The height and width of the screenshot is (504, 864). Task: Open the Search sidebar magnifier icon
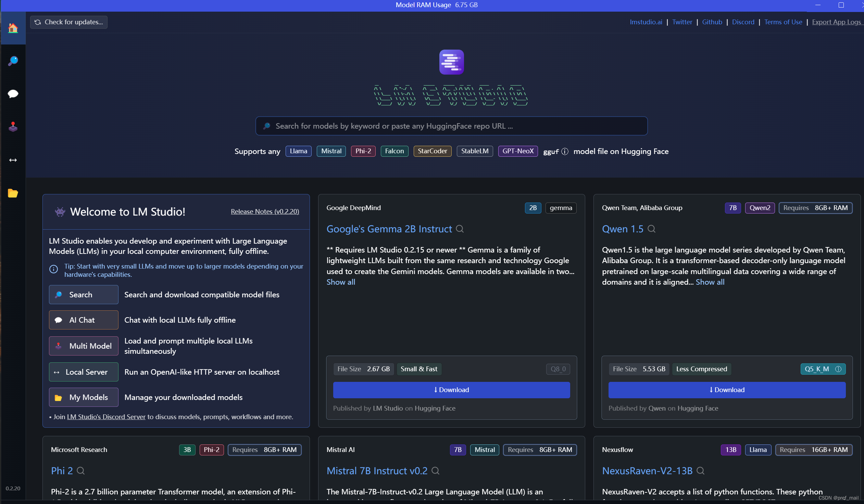[x=13, y=61]
